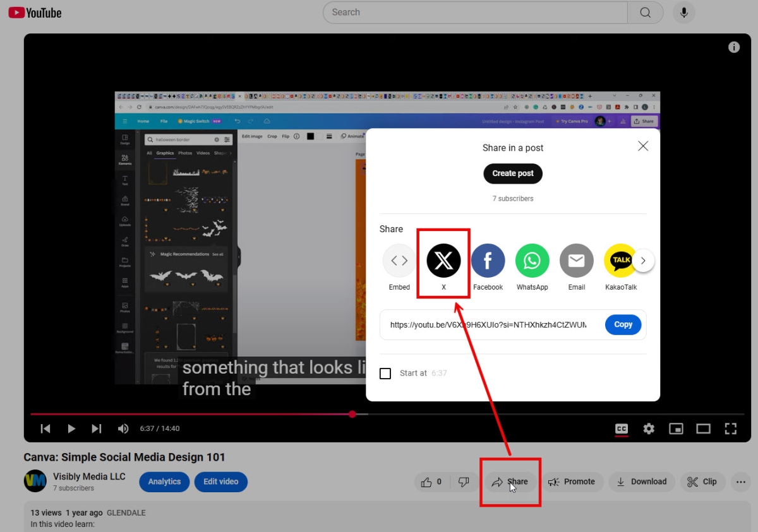Play the video
The height and width of the screenshot is (532, 758).
[x=71, y=429]
